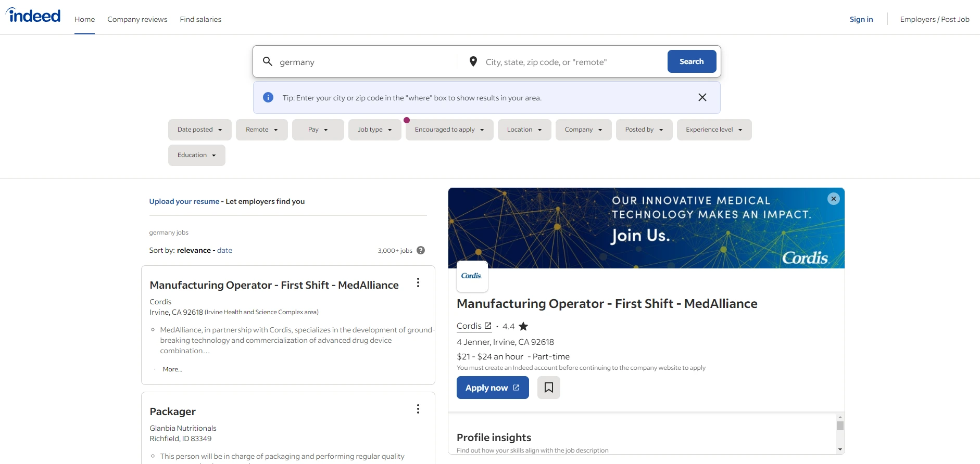980x464 pixels.
Task: Click the Cordis Join Us banner image
Action: (x=646, y=228)
